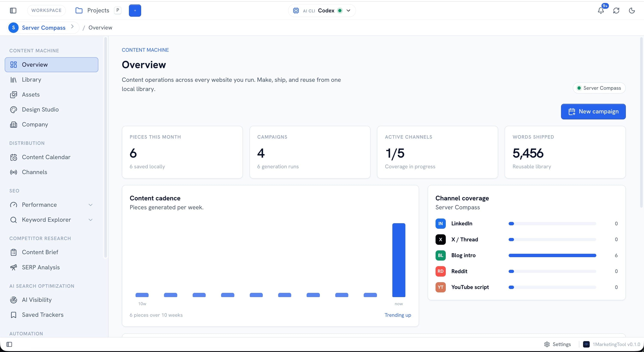644x352 pixels.
Task: Click the X / Thread channel badge
Action: (x=440, y=239)
